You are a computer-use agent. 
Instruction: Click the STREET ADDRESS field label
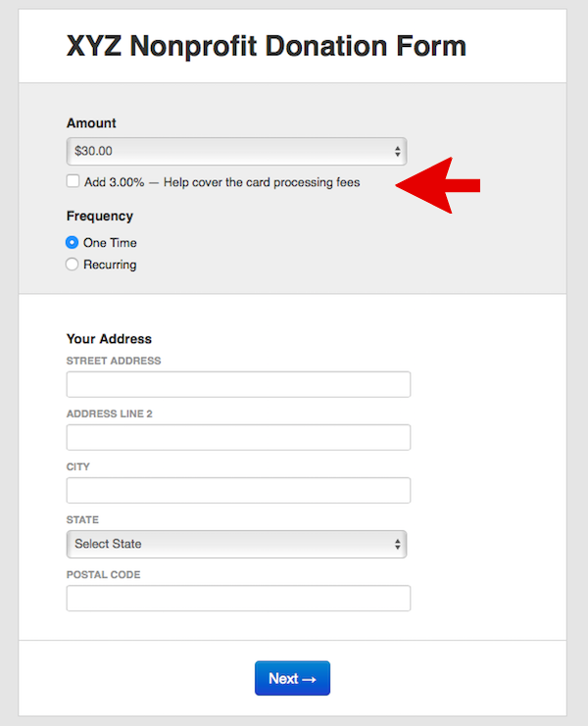[x=114, y=361]
